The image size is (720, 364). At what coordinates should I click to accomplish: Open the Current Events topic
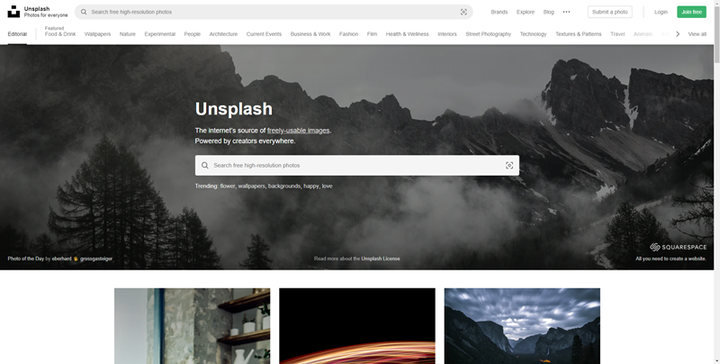pos(264,34)
